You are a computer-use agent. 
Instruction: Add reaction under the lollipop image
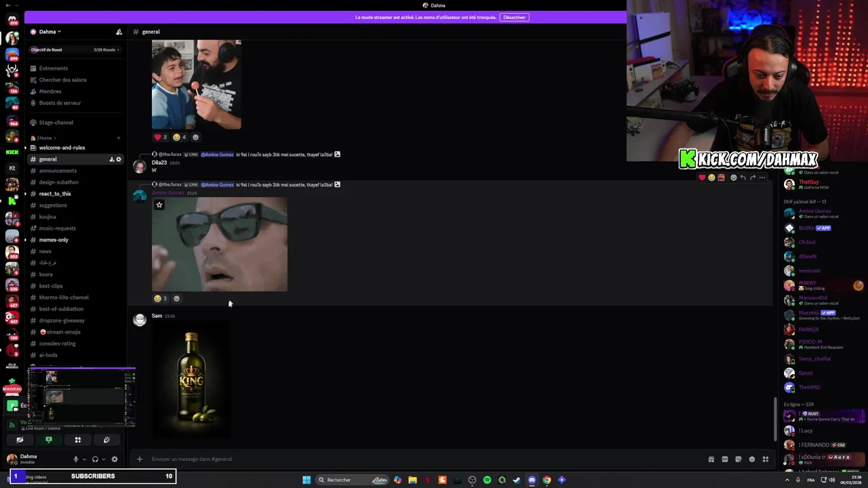click(196, 137)
